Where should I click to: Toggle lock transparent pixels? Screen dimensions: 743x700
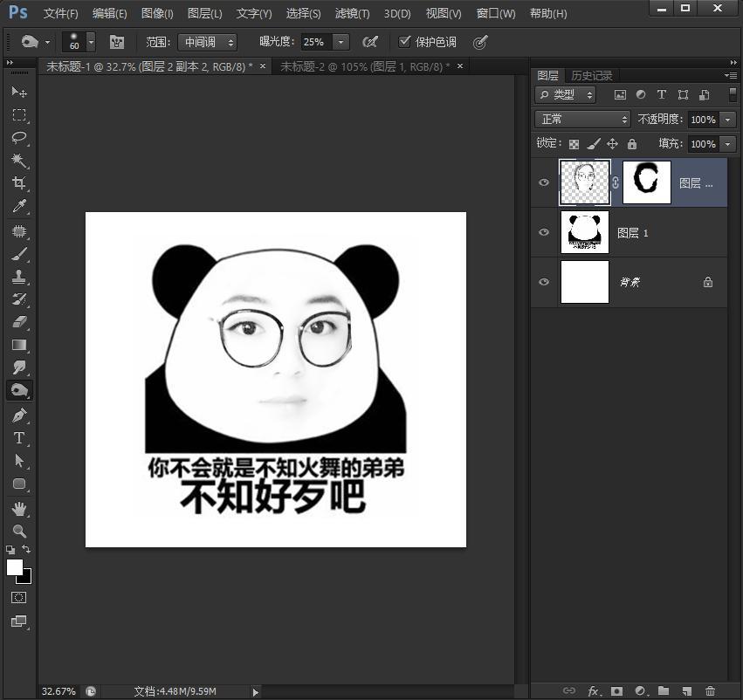pos(574,144)
